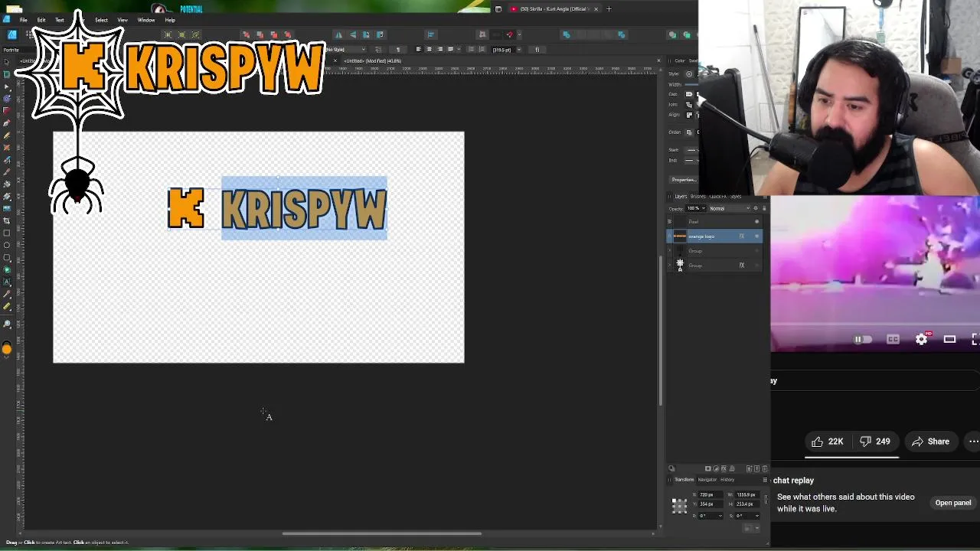Switch to the Brushes tab

[x=698, y=197]
